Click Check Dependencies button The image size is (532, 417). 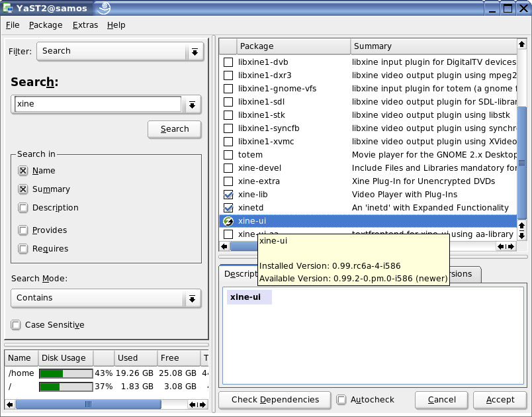(x=275, y=400)
